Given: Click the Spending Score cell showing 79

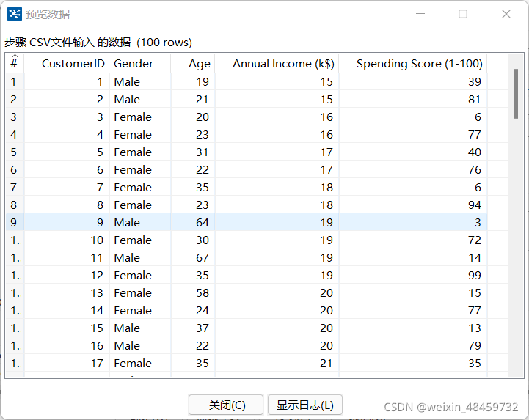Looking at the screenshot, I should click(x=413, y=346).
